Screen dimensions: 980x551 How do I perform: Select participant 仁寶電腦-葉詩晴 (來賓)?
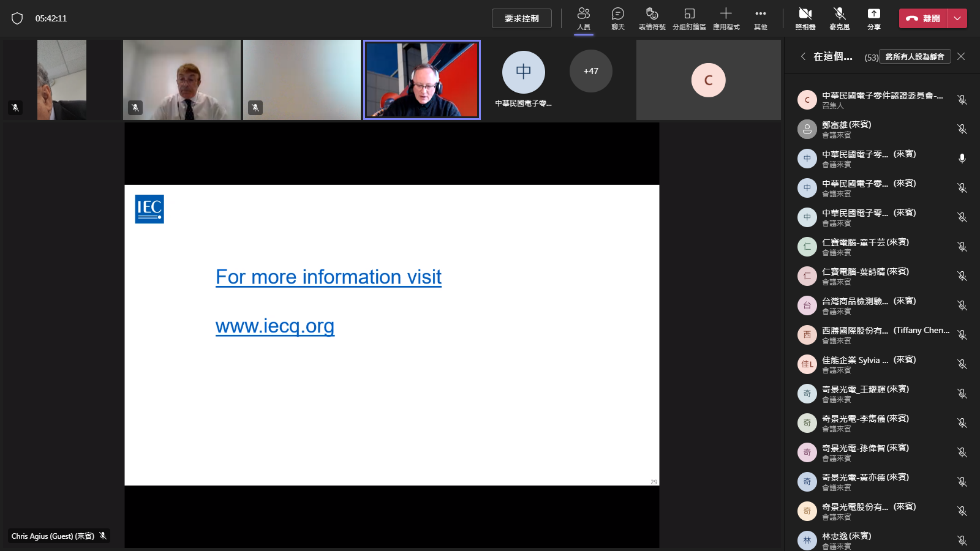882,276
